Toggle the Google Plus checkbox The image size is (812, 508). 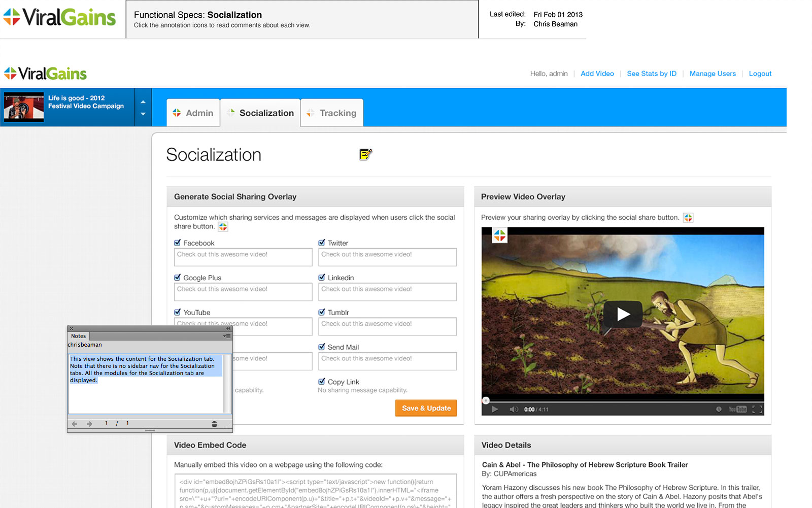click(x=177, y=277)
